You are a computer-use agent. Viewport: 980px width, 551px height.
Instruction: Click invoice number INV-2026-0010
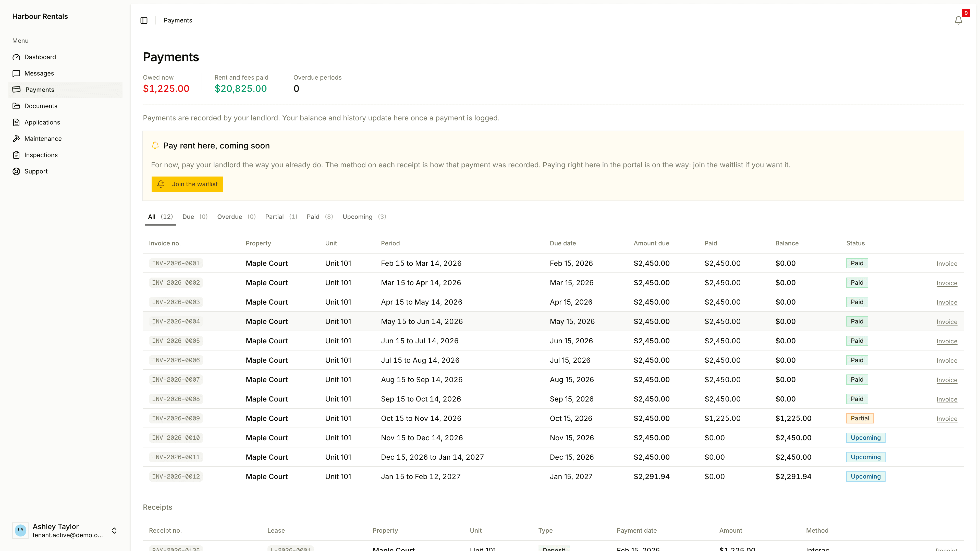[176, 438]
